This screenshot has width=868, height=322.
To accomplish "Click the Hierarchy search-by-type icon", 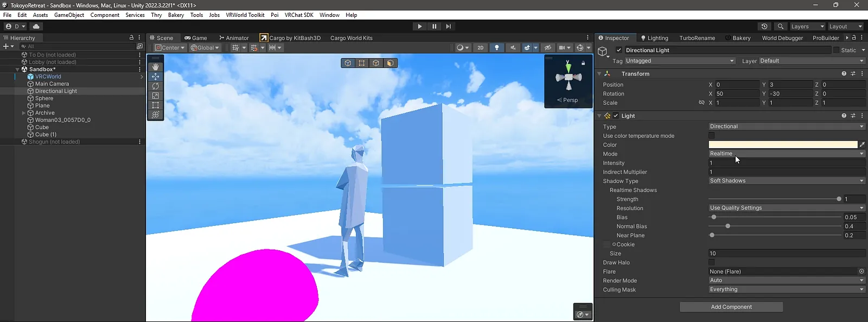I will 139,46.
